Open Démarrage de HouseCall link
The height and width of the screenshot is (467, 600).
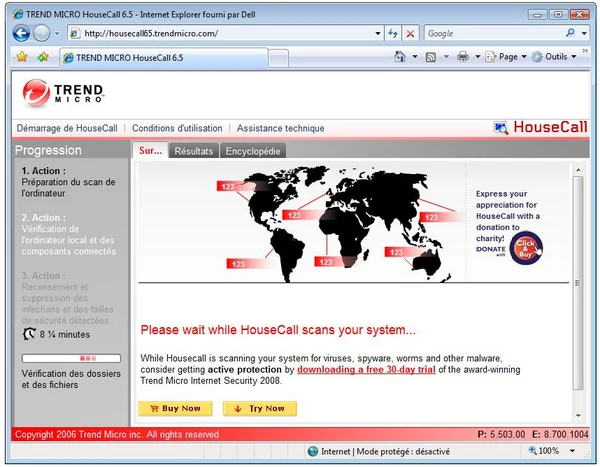click(67, 128)
